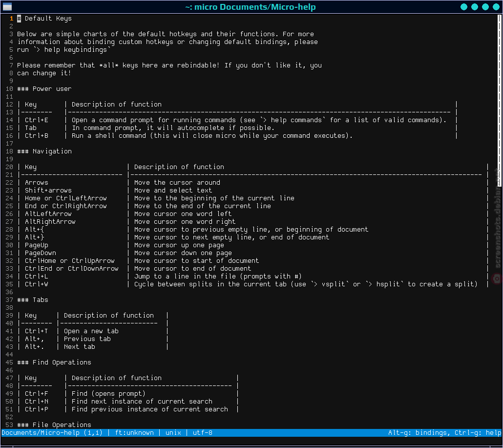Click the 'Shift+arrows' key cell
The height and width of the screenshot is (448, 503).
click(x=48, y=191)
